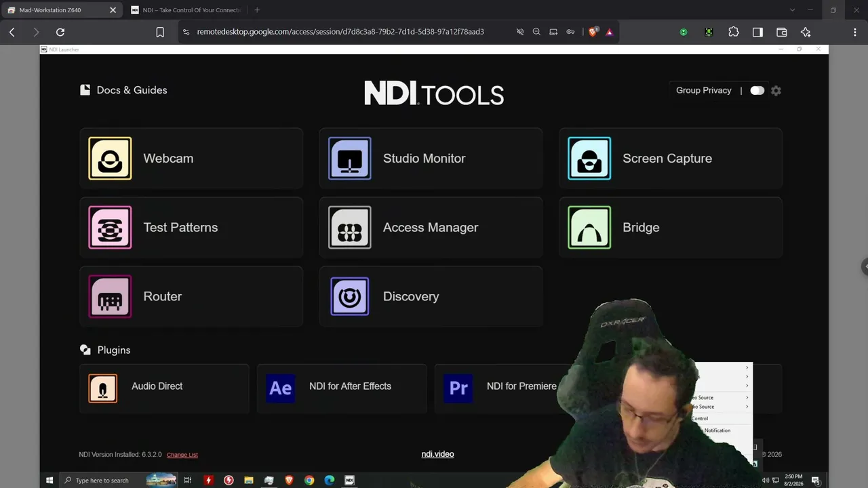Open the Studio Monitor card label
This screenshot has width=868, height=488.
tap(425, 159)
